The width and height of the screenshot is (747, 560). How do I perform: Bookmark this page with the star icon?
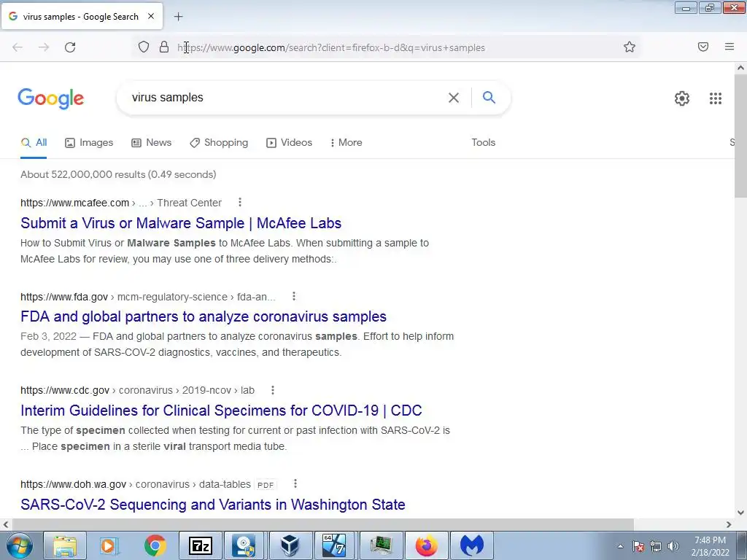[x=630, y=47]
